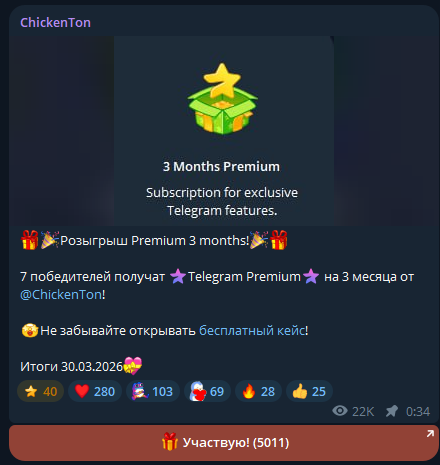Add the thumbs up reaction 25
Image resolution: width=440 pixels, height=465 pixels.
click(x=309, y=391)
